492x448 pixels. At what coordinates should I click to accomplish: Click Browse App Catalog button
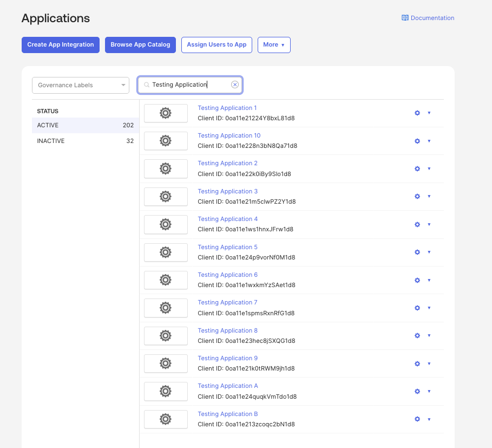(x=140, y=45)
